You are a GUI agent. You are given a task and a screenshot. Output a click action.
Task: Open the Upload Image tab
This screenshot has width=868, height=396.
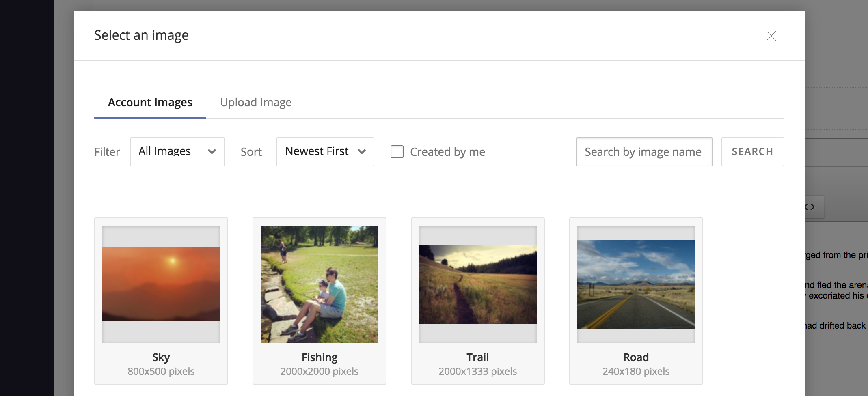pyautogui.click(x=256, y=103)
